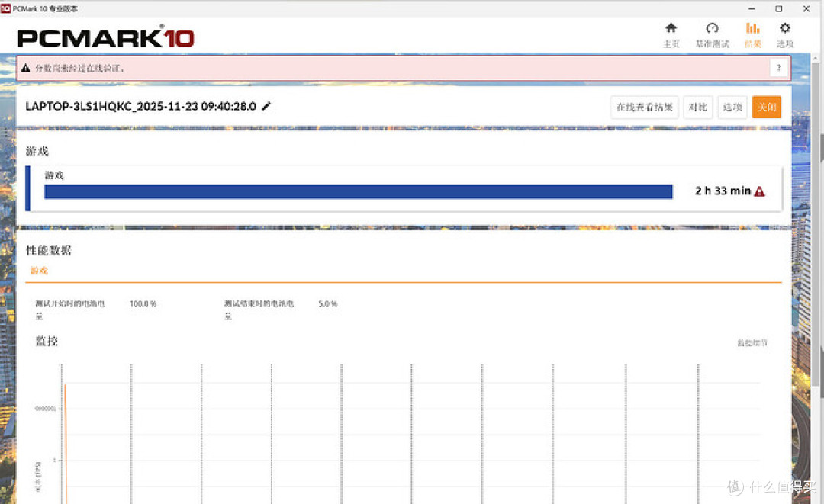This screenshot has width=824, height=504.
Task: Click the orange 关闭 button
Action: point(767,107)
